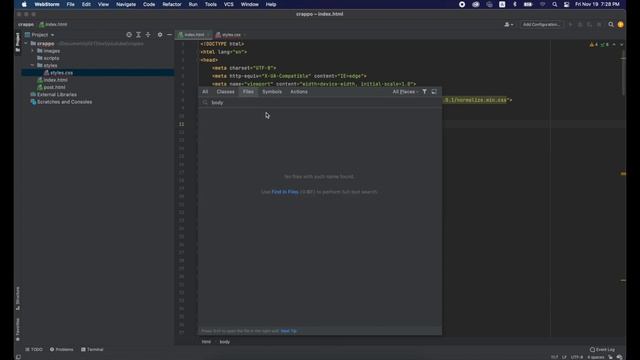Click Find in Files link
The image size is (640, 360).
(x=285, y=192)
